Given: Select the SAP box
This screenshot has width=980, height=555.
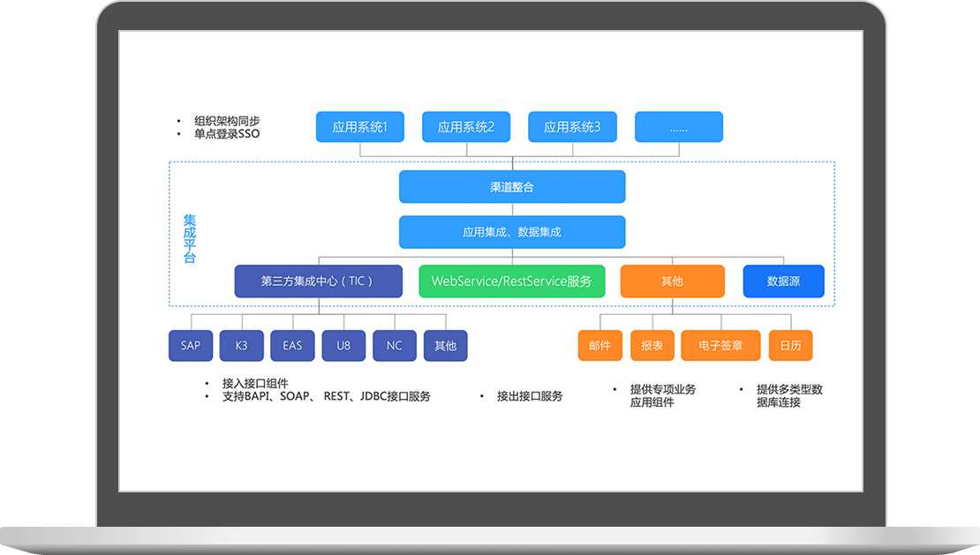Looking at the screenshot, I should tap(191, 346).
